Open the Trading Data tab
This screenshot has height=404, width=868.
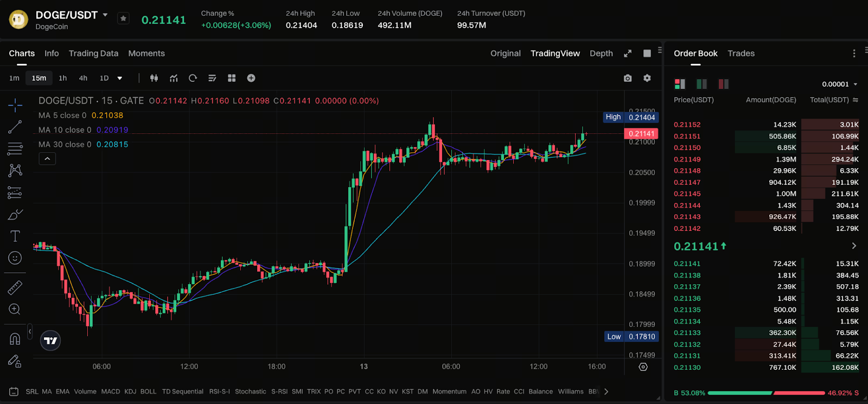[93, 53]
